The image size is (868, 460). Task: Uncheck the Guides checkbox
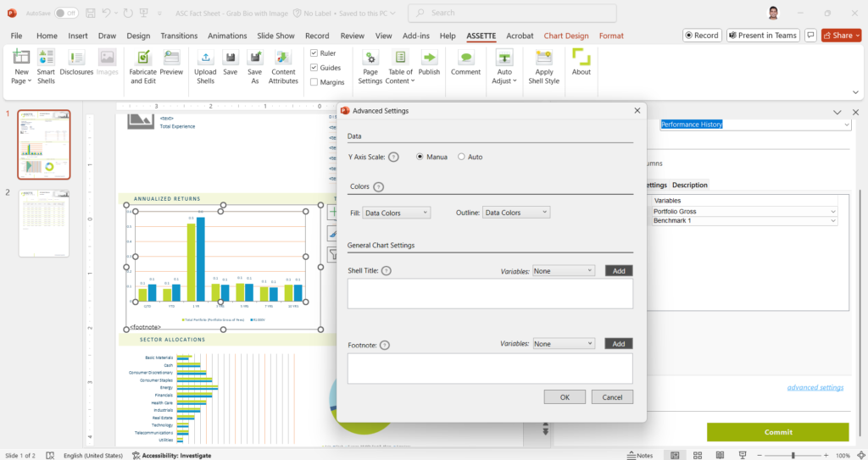pos(314,68)
